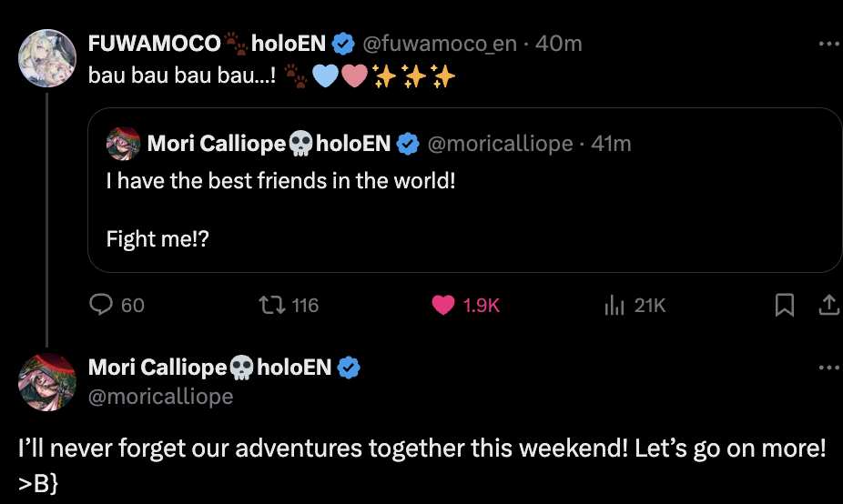Click the 41m timestamp in quoted tweet
This screenshot has width=843, height=504.
pyautogui.click(x=611, y=144)
